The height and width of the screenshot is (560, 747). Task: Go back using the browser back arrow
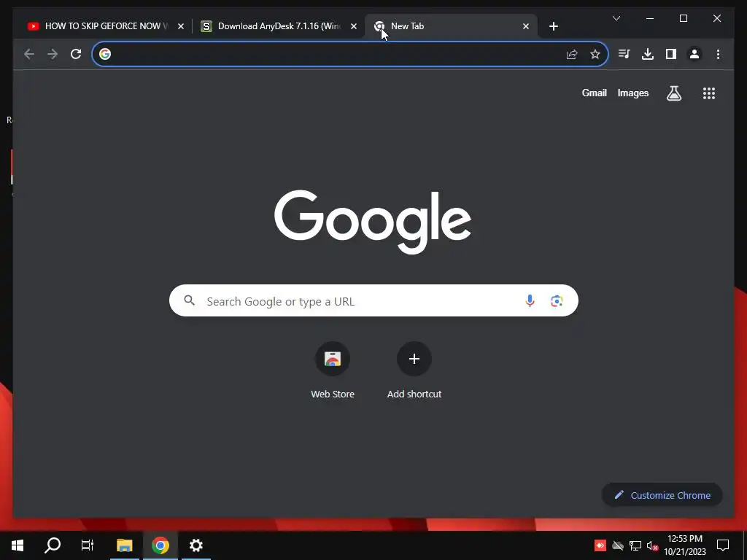[29, 54]
